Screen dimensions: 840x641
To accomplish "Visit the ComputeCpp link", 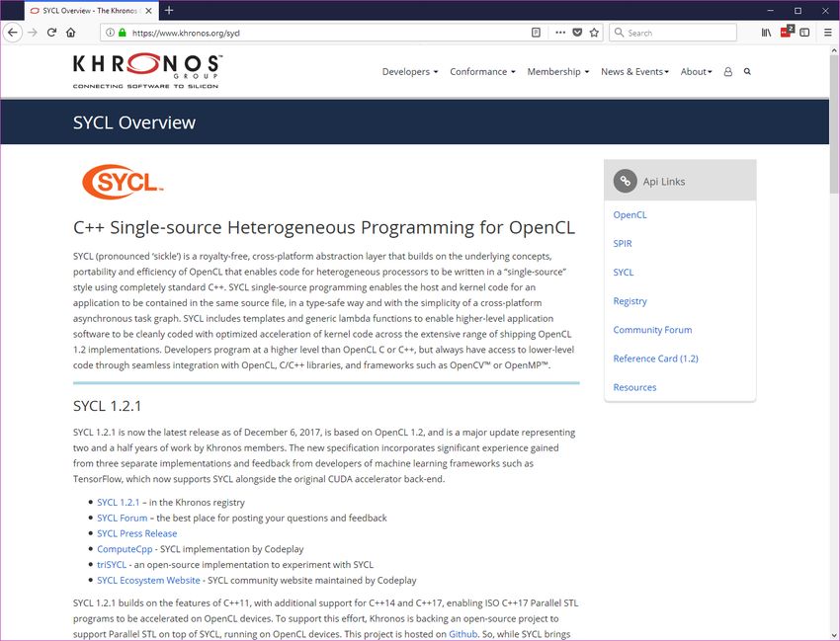I will [x=125, y=549].
